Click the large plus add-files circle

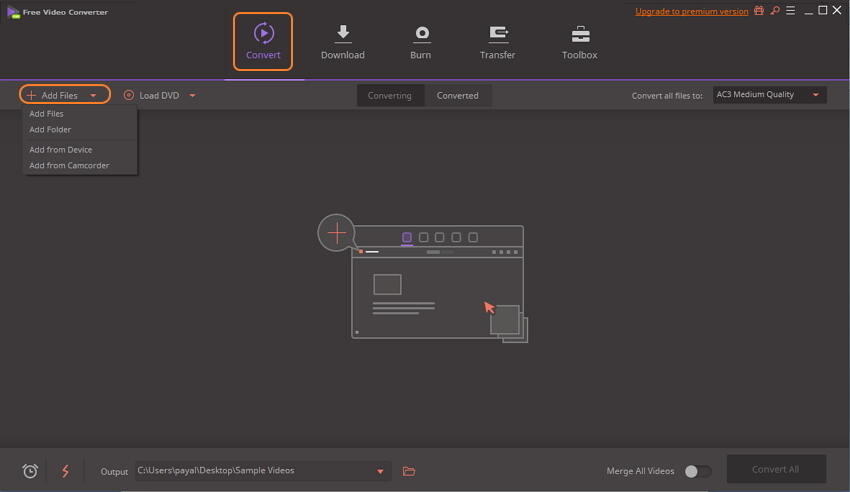[337, 233]
